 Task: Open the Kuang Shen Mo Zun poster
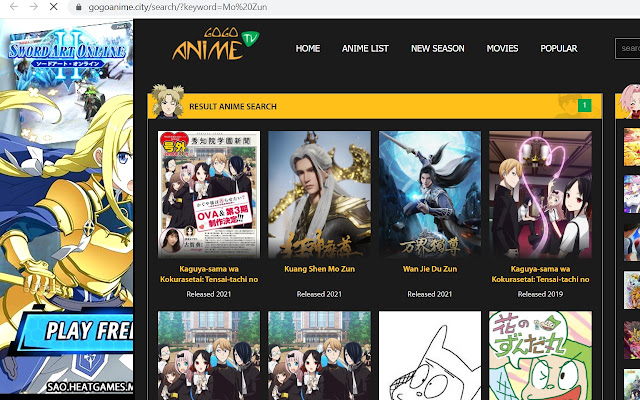point(320,195)
